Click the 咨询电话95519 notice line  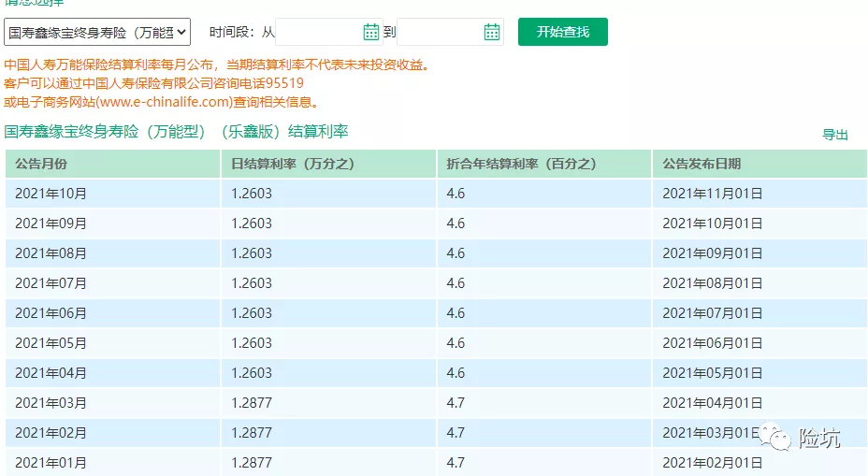154,83
